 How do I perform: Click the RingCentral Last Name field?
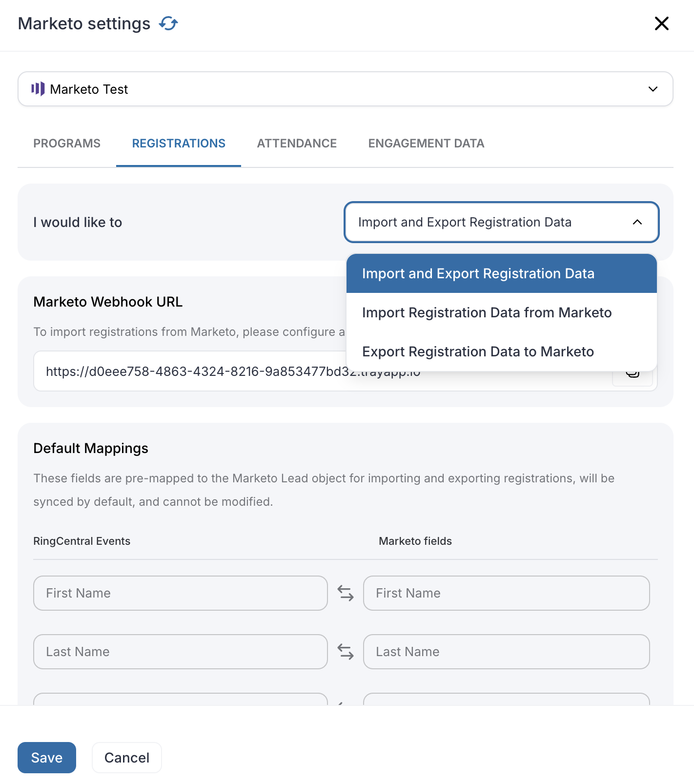point(181,652)
